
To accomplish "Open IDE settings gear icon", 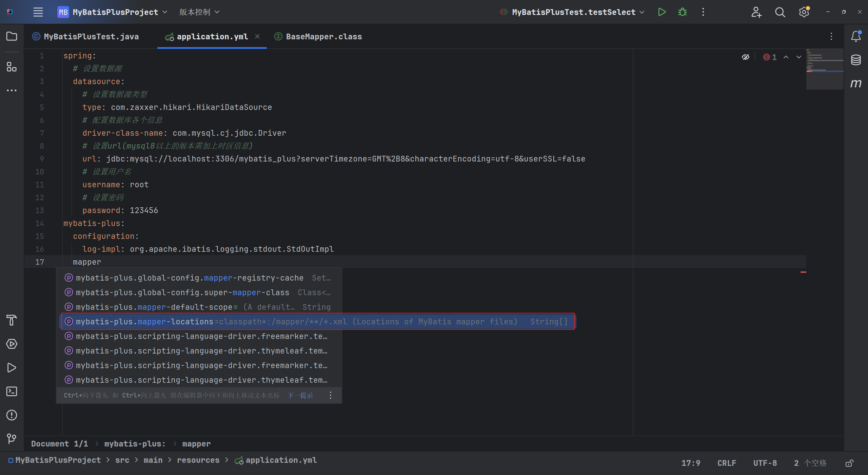I will click(x=804, y=12).
